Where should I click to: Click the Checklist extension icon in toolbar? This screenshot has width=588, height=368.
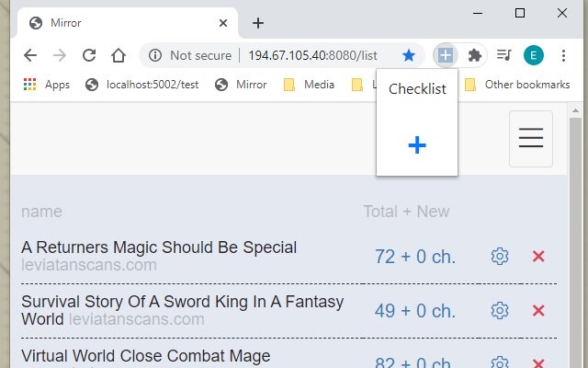[x=445, y=55]
